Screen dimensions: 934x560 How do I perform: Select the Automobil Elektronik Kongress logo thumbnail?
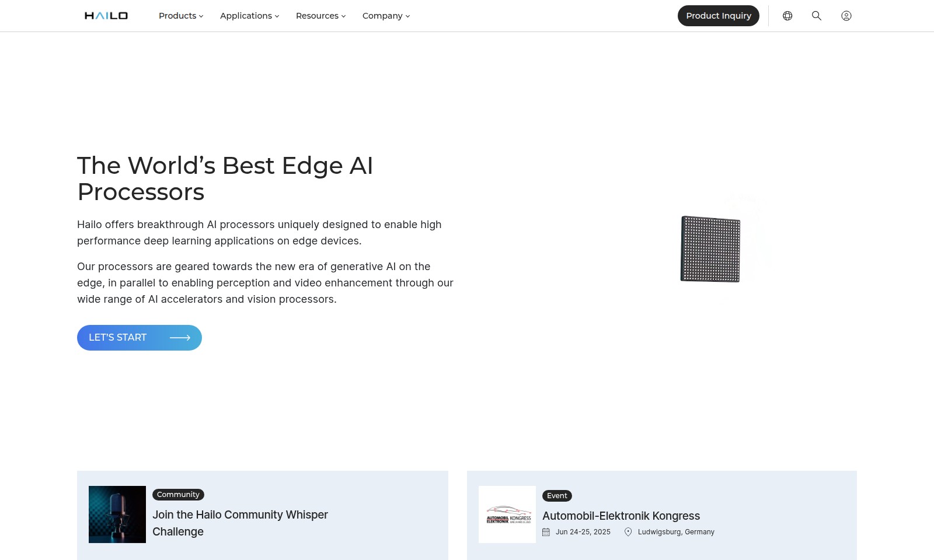(507, 514)
